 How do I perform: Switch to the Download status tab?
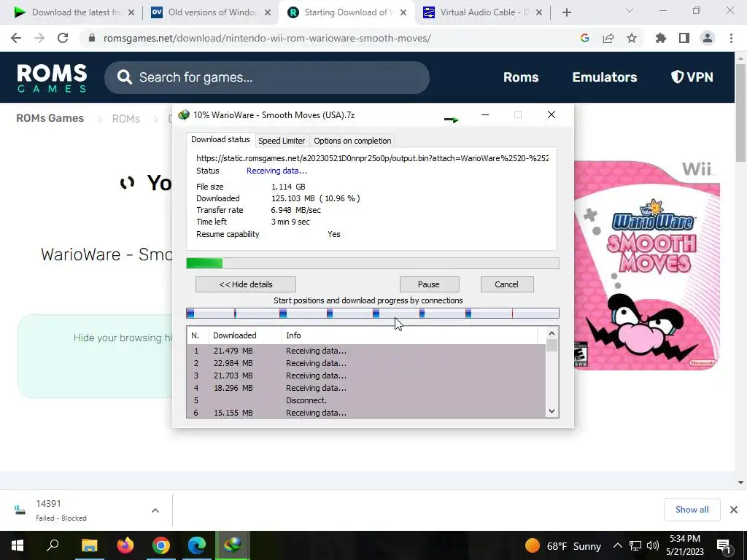(220, 139)
